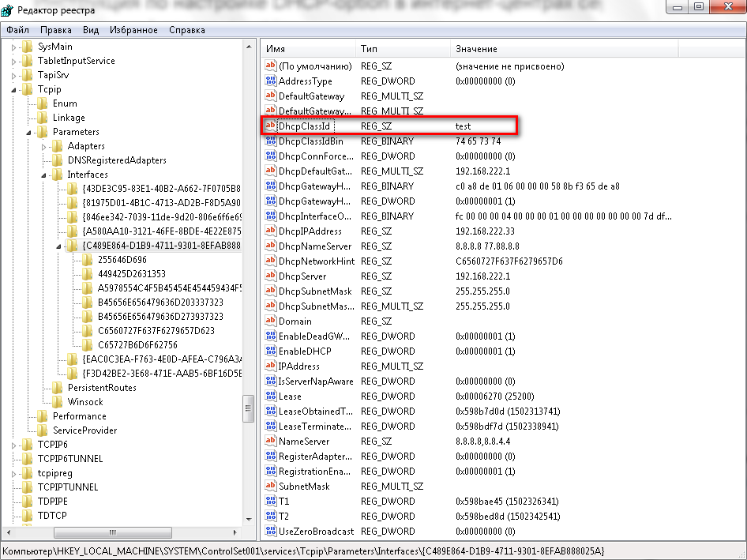
Task: Open the Избранное menu
Action: (133, 30)
